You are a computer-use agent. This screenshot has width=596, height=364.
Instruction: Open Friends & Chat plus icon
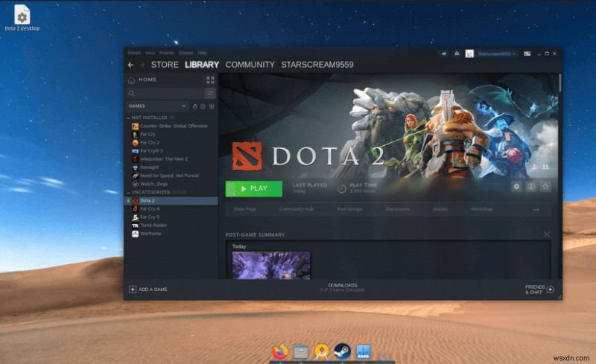(550, 290)
